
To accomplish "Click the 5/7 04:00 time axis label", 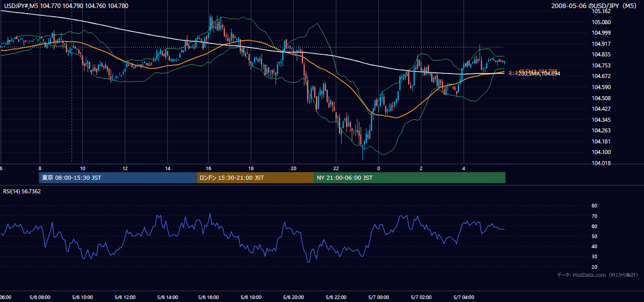I will (463, 297).
